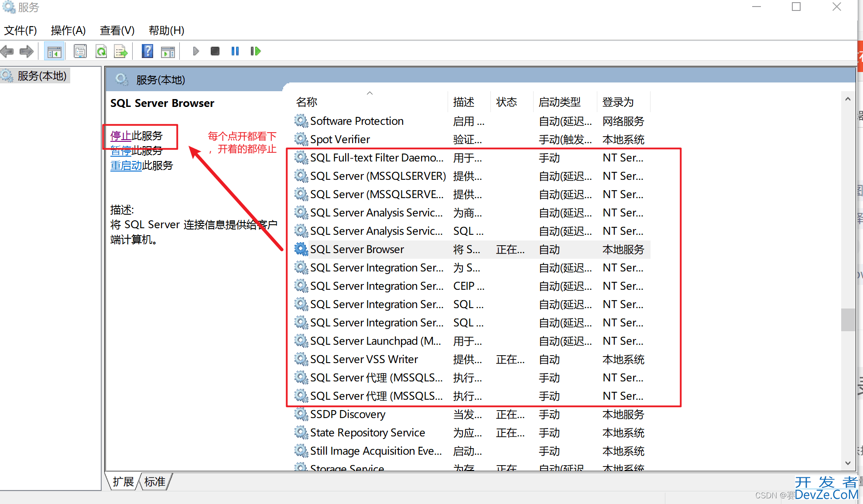Select the SQL Server Browser service name
863x504 pixels.
357,249
